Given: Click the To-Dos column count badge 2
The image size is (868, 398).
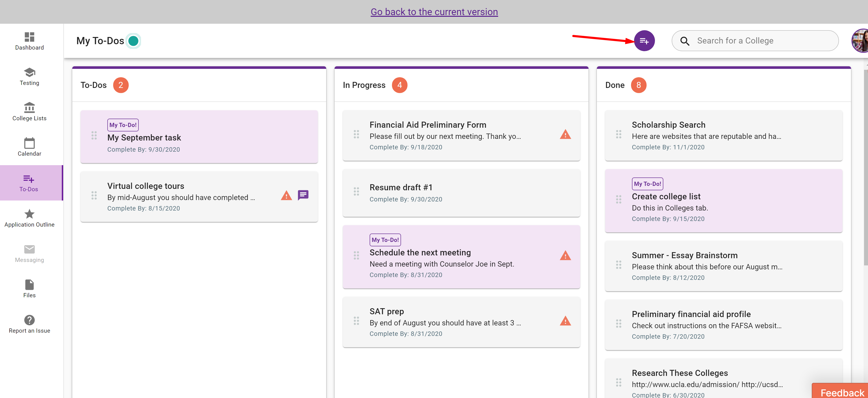Looking at the screenshot, I should point(121,85).
